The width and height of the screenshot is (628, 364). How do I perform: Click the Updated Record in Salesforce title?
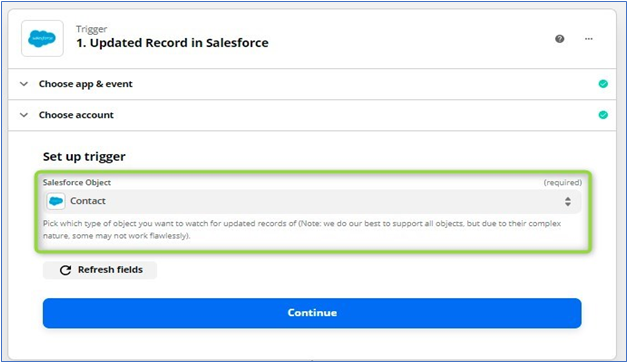[x=173, y=43]
